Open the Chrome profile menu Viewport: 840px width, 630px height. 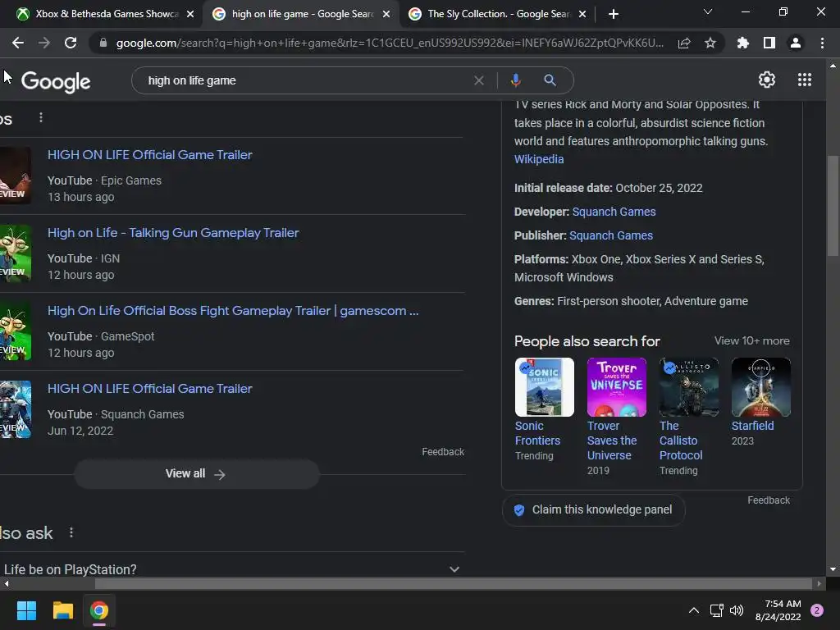tap(796, 43)
